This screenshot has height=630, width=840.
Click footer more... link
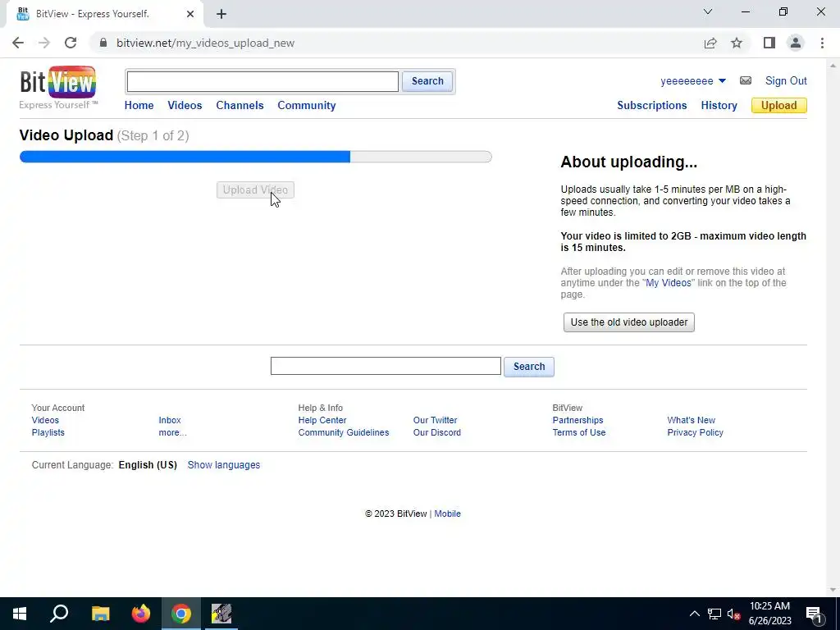(172, 432)
